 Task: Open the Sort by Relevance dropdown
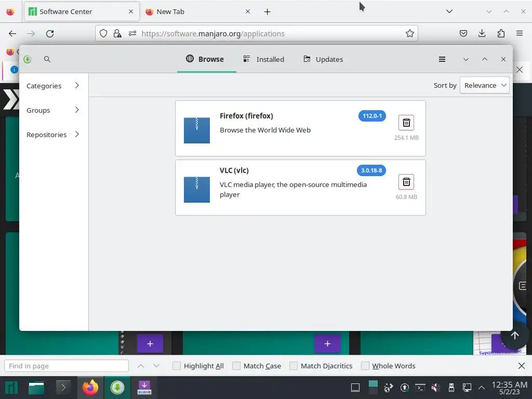click(485, 86)
